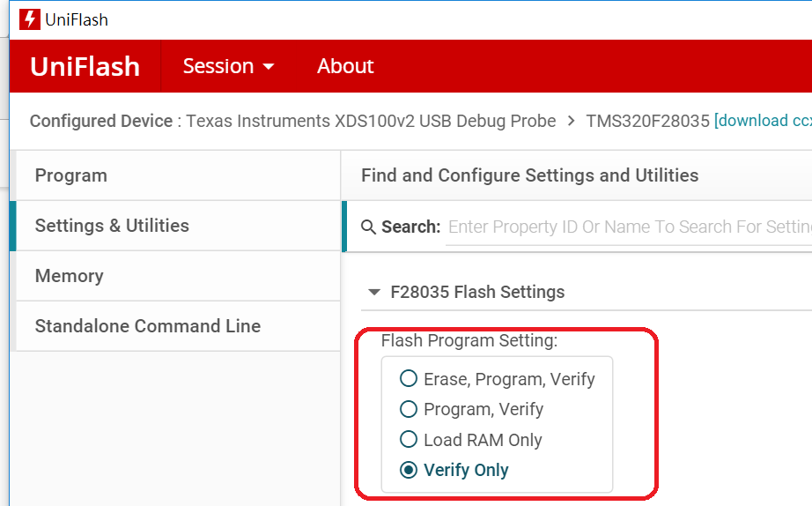Focus the property search input field
The width and height of the screenshot is (812, 506).
point(629,227)
